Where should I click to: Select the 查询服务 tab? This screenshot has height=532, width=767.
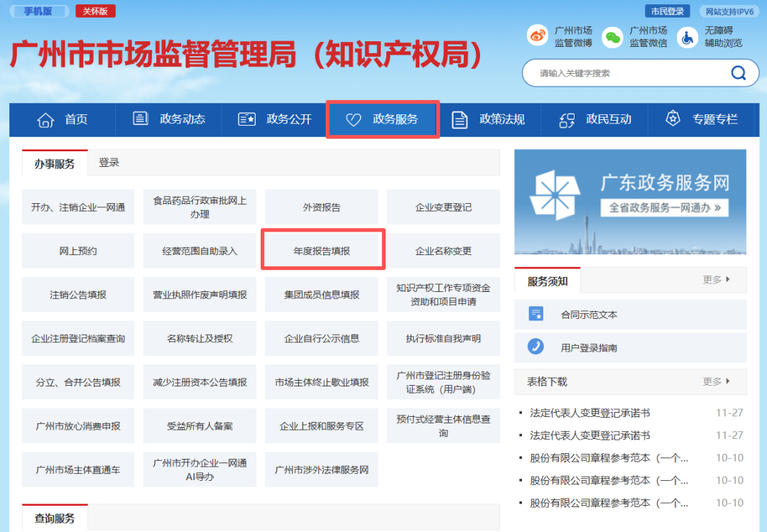(x=55, y=518)
